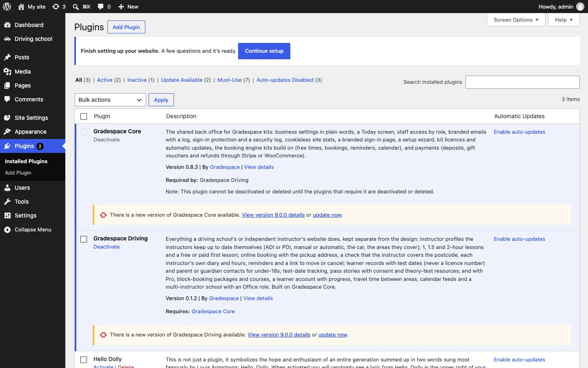This screenshot has height=368, width=588.
Task: Tick the Gradespace Driving checkbox
Action: pos(84,239)
